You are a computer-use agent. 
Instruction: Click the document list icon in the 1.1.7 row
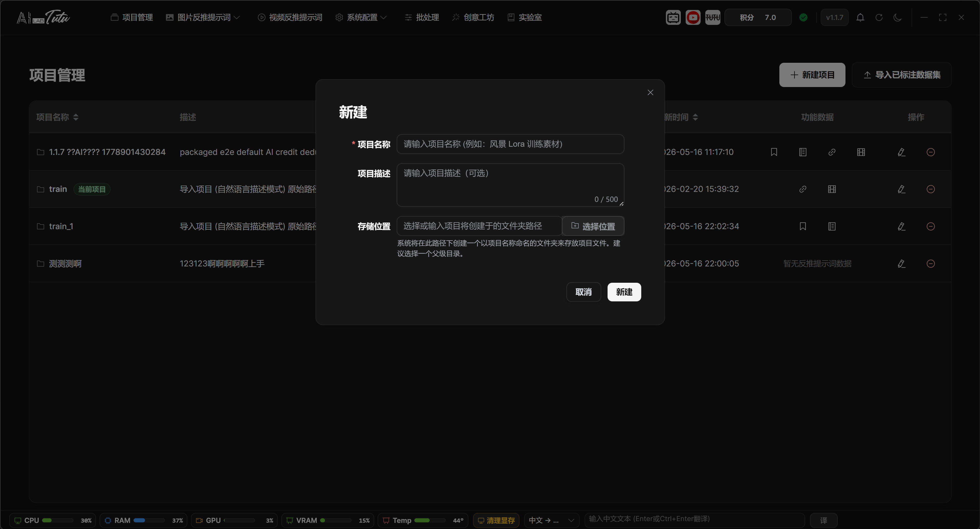pos(803,152)
